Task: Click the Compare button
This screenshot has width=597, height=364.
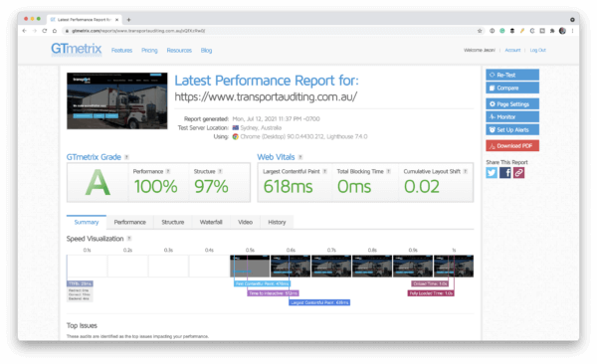Action: [512, 88]
